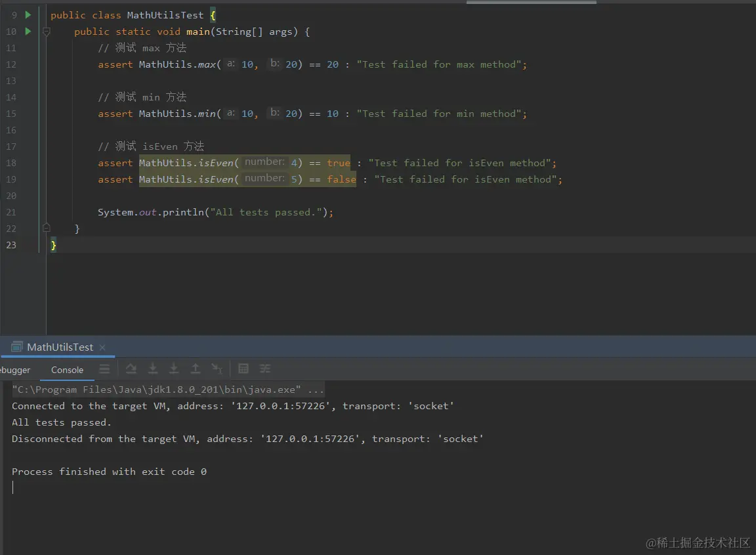Click the 'Disconnected from the target VM' console line
The width and height of the screenshot is (756, 555).
click(248, 439)
